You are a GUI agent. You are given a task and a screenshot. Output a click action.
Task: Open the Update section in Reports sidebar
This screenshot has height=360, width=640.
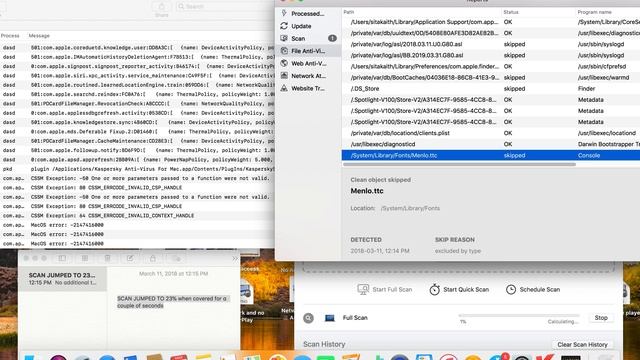click(x=301, y=26)
